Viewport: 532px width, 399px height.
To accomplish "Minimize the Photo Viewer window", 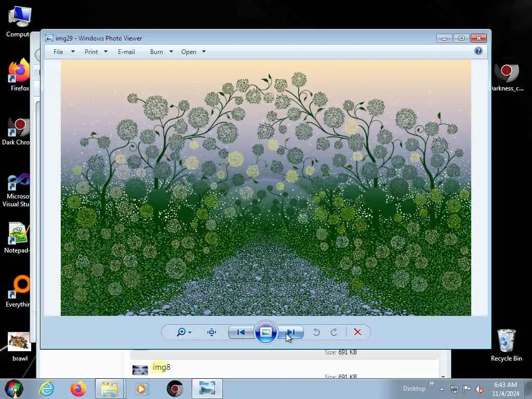I will click(445, 38).
